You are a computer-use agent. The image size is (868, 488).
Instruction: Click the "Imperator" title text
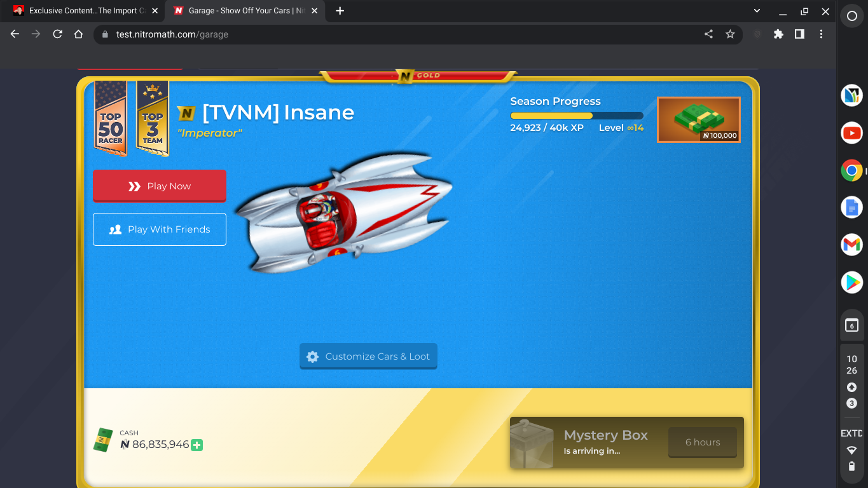[210, 133]
